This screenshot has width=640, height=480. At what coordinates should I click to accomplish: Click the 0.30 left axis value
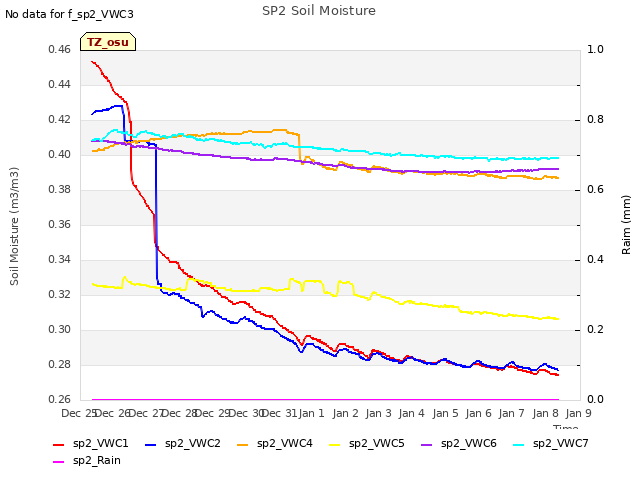(x=60, y=329)
